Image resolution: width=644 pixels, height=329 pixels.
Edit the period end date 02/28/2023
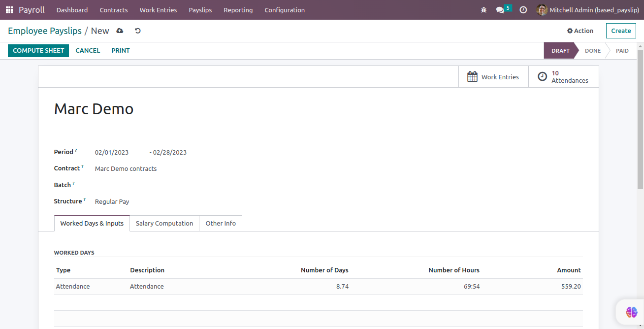coord(170,152)
